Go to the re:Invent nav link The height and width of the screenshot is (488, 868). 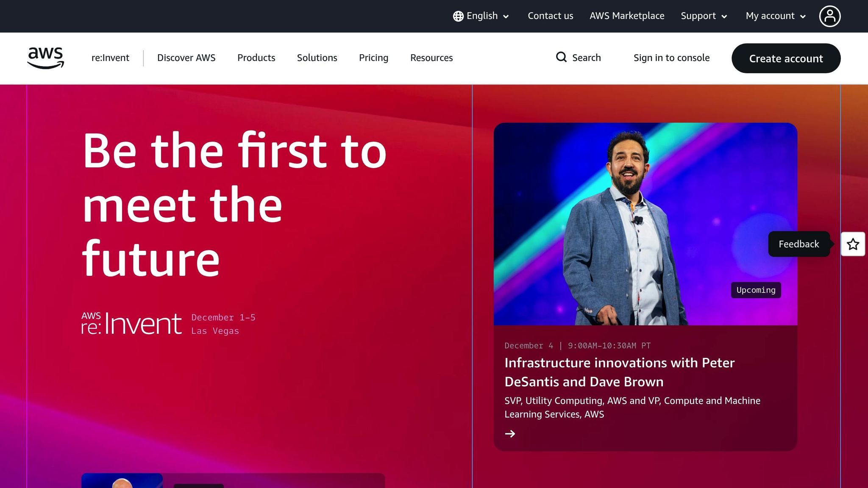pyautogui.click(x=110, y=58)
